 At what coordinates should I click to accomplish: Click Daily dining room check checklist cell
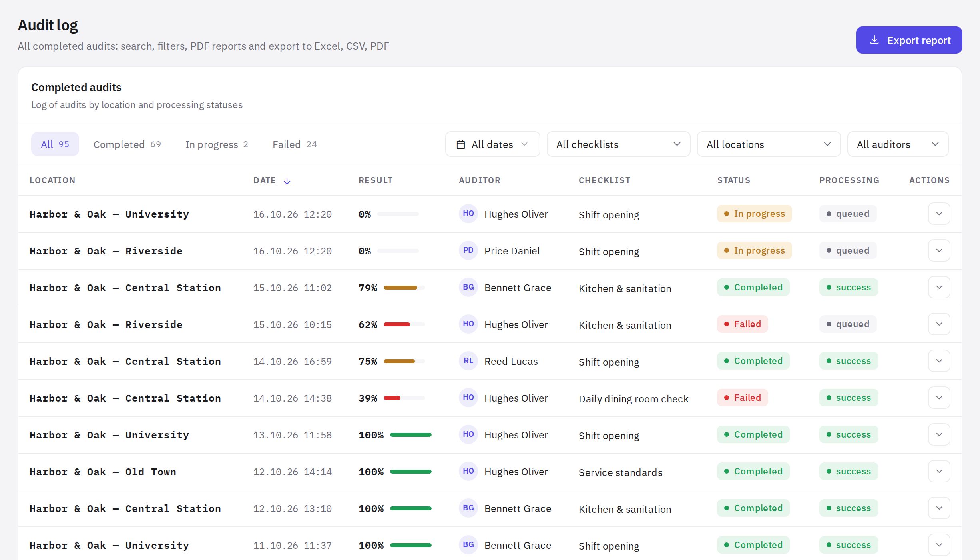pyautogui.click(x=633, y=398)
